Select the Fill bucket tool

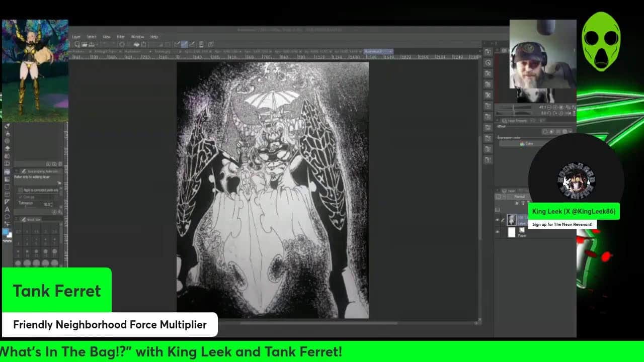click(x=7, y=171)
